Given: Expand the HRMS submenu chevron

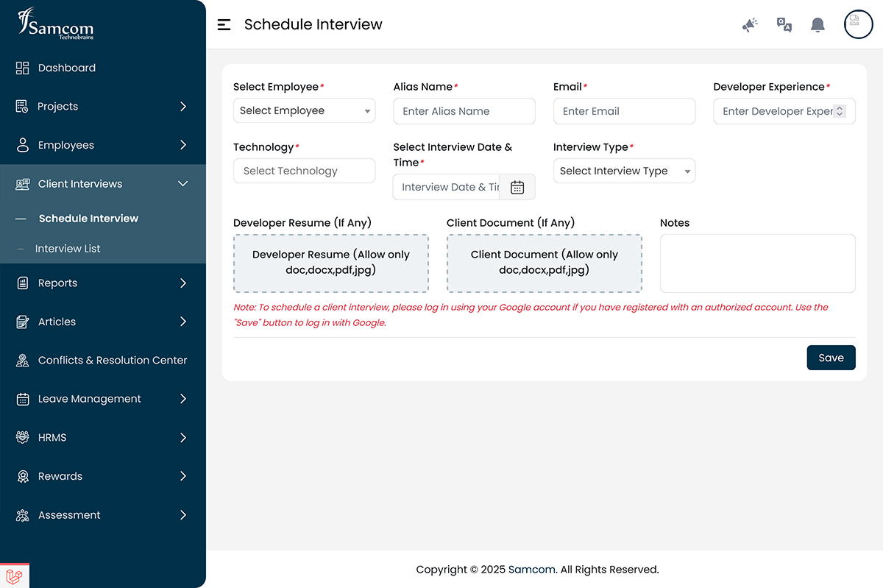Looking at the screenshot, I should coord(183,438).
